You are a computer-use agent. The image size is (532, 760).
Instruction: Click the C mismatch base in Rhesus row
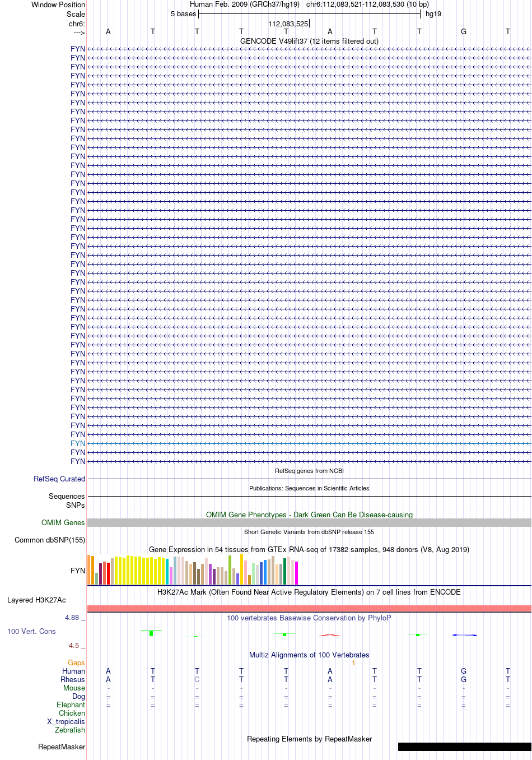click(x=197, y=679)
